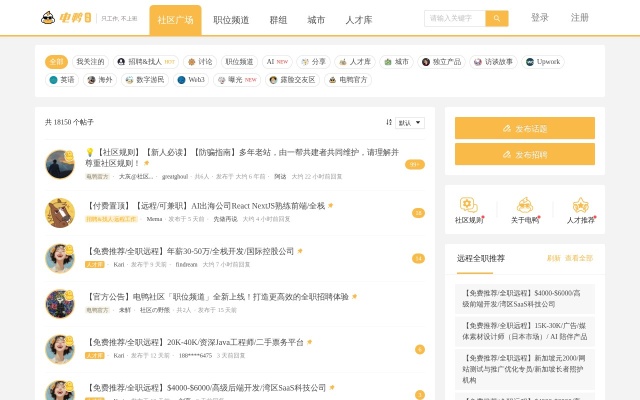
Task: Click the 99+ reply count badge
Action: pos(414,164)
